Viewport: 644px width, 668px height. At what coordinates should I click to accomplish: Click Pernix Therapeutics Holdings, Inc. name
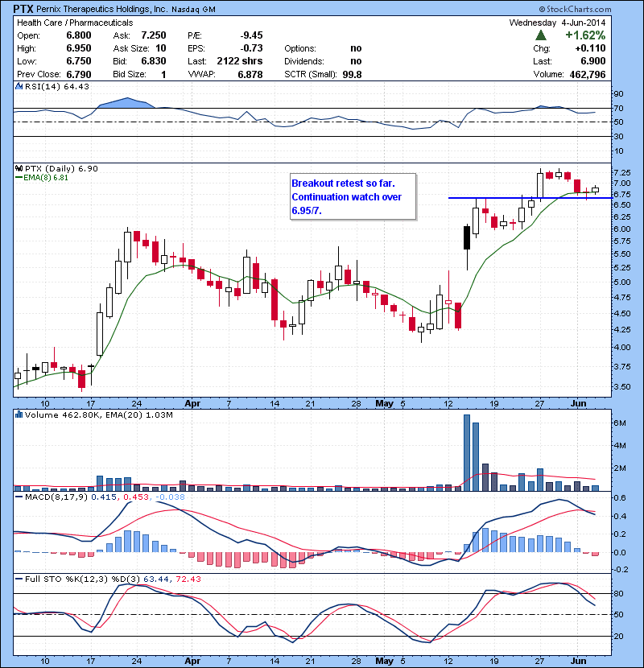coord(102,9)
